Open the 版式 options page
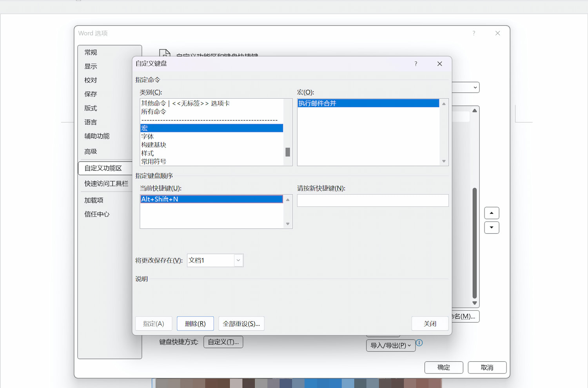588x388 pixels. click(91, 108)
